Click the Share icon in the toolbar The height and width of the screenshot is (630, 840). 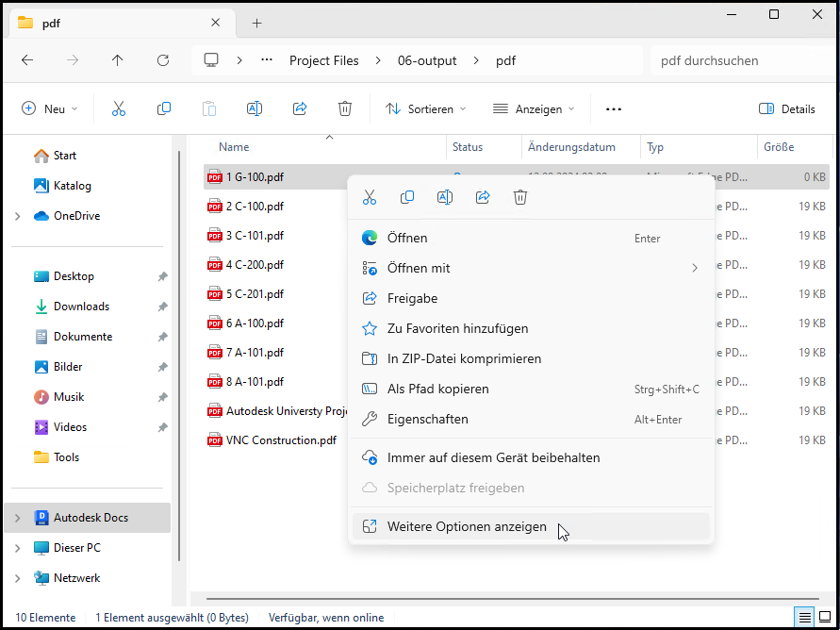300,108
